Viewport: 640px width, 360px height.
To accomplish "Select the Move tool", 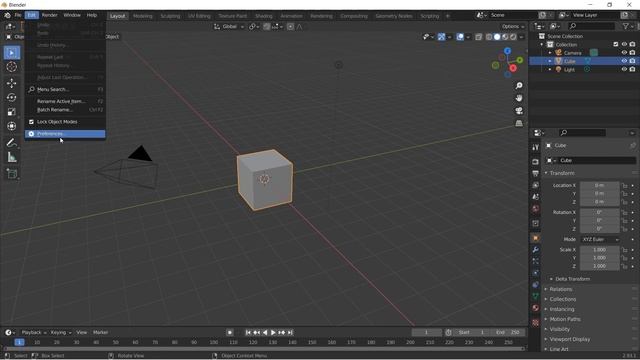I will (11, 83).
